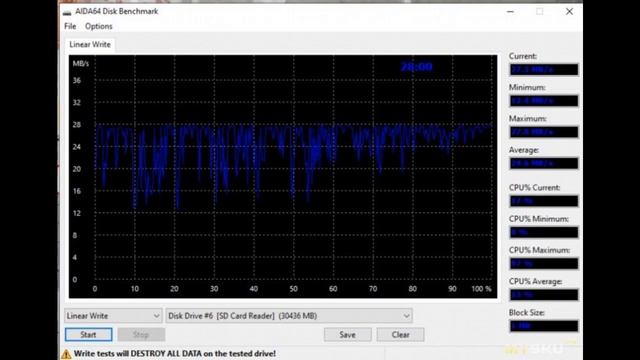Click the 'Write tests will DESTROY ALL DATA' warning text
The image size is (640, 360).
[175, 353]
